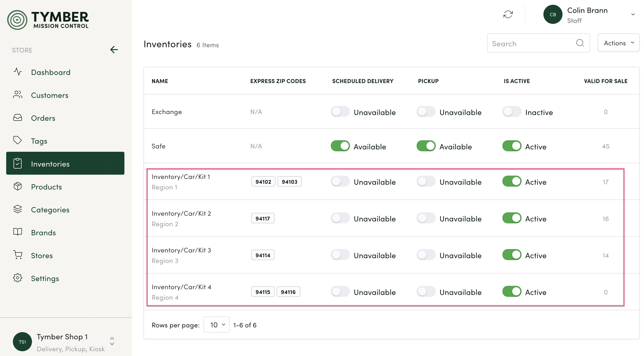This screenshot has width=644, height=356.
Task: Disable Safe scheduled delivery toggle
Action: 340,146
